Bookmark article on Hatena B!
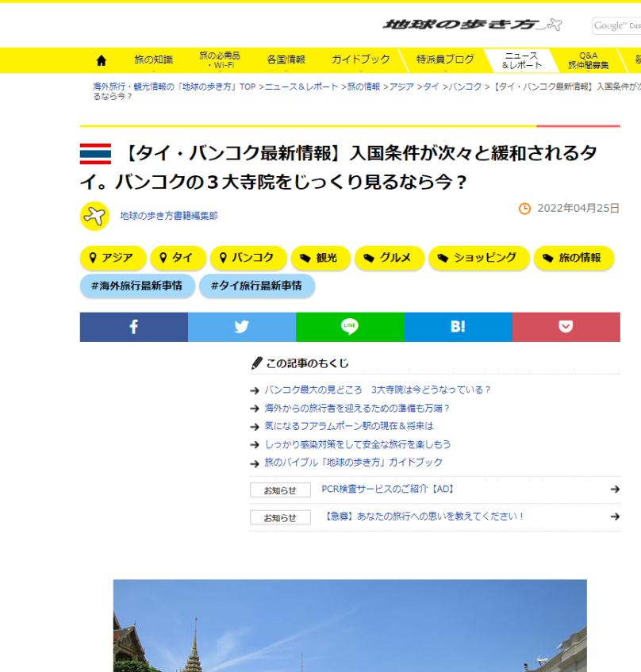Screen dimensions: 641x672 tap(458, 327)
